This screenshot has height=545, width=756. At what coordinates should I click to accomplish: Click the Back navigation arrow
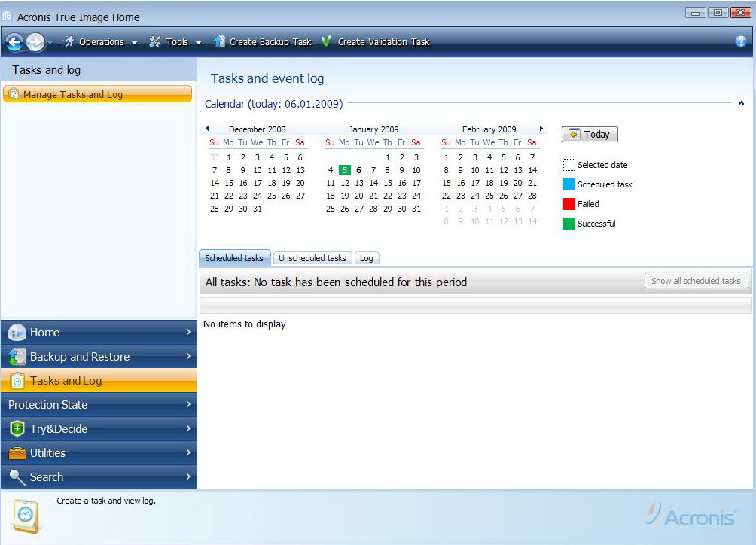[14, 42]
